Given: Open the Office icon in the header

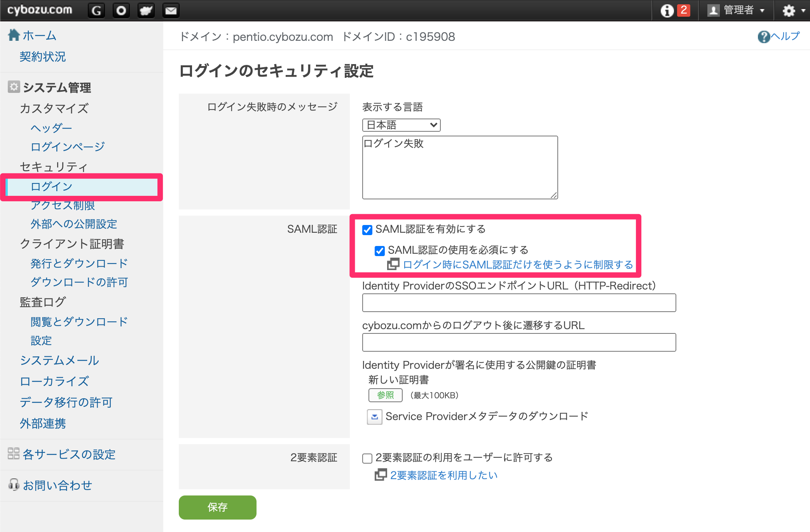Looking at the screenshot, I should coord(121,10).
